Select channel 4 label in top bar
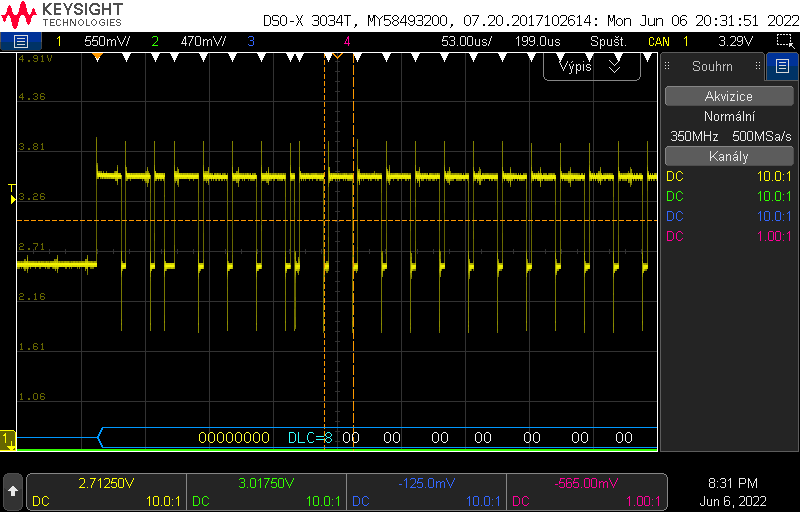 pyautogui.click(x=347, y=41)
